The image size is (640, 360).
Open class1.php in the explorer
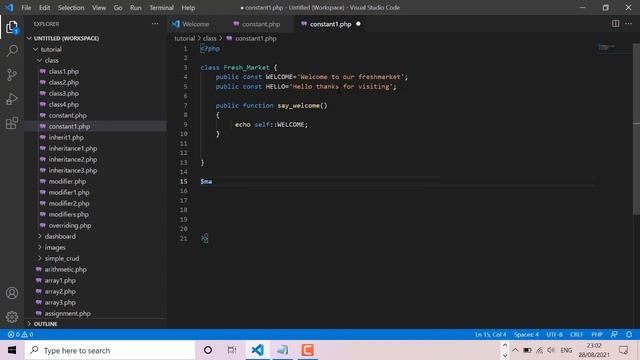pos(64,71)
